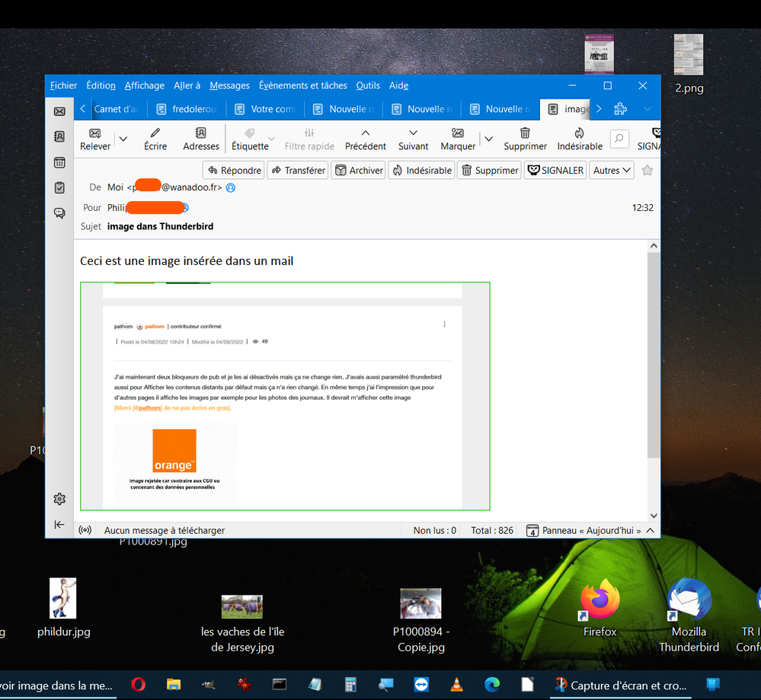The height and width of the screenshot is (700, 761).
Task: Open the chat icon in left sidebar
Action: point(59,213)
